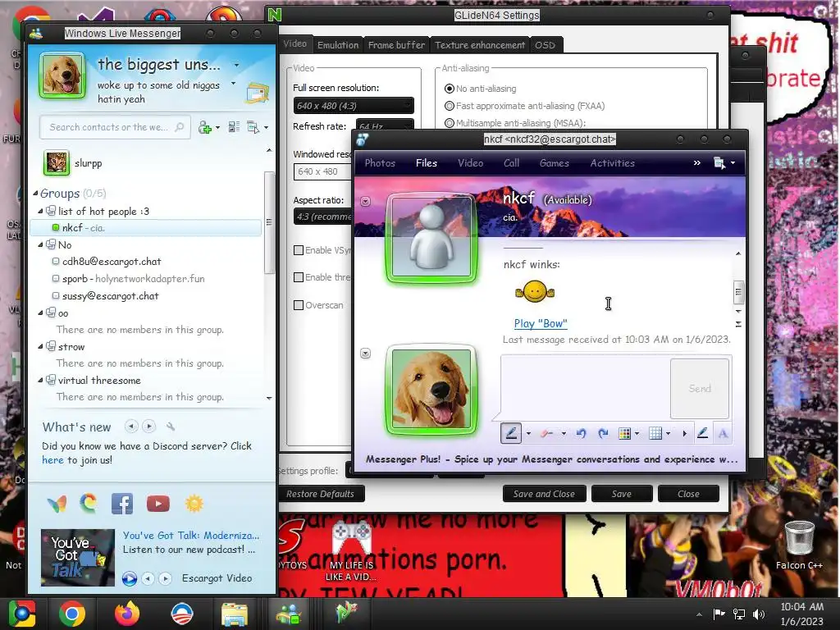The width and height of the screenshot is (840, 630).
Task: Select the handwriting pen tool in chat toolbar
Action: point(511,433)
